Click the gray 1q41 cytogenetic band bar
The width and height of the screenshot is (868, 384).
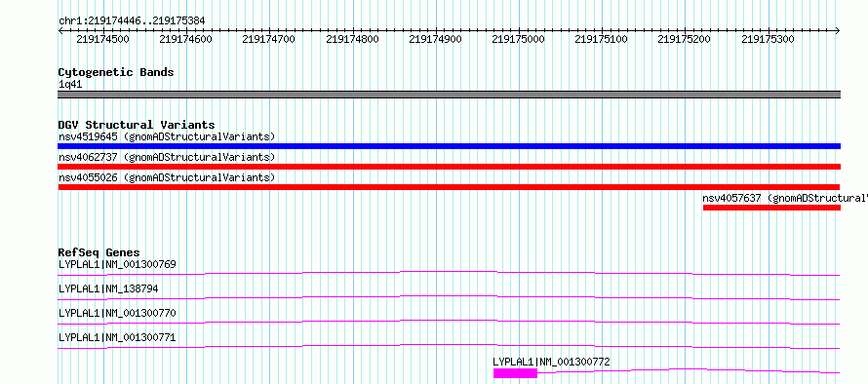click(x=449, y=95)
